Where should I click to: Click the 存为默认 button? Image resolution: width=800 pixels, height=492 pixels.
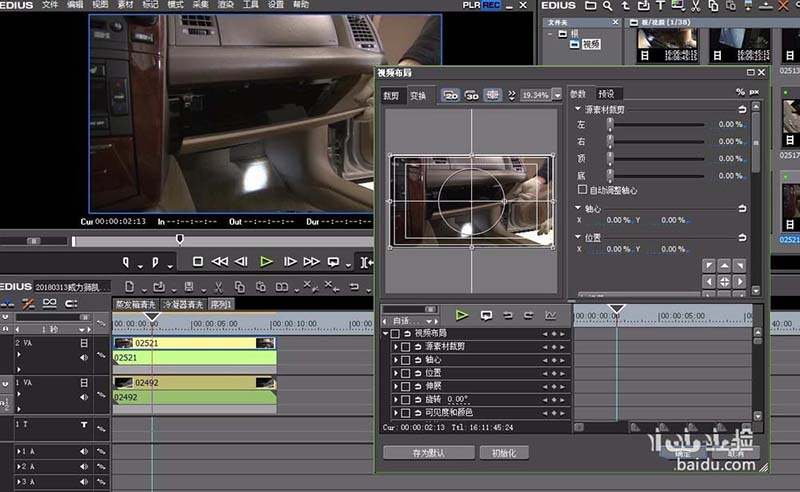428,453
